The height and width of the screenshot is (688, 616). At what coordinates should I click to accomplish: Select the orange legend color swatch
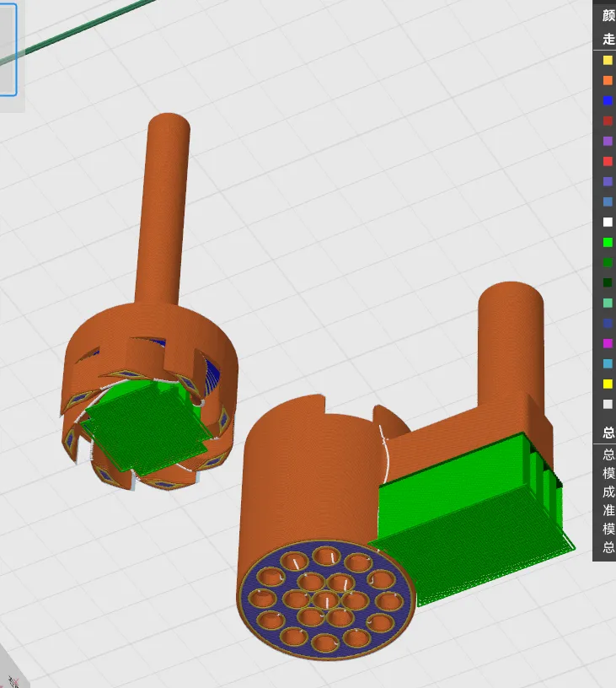coord(608,80)
